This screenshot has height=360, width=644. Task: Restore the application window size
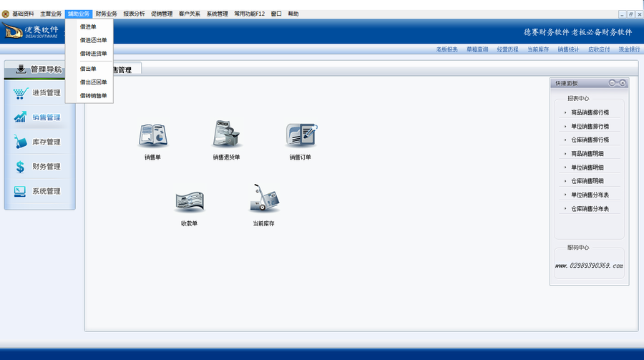pos(631,14)
